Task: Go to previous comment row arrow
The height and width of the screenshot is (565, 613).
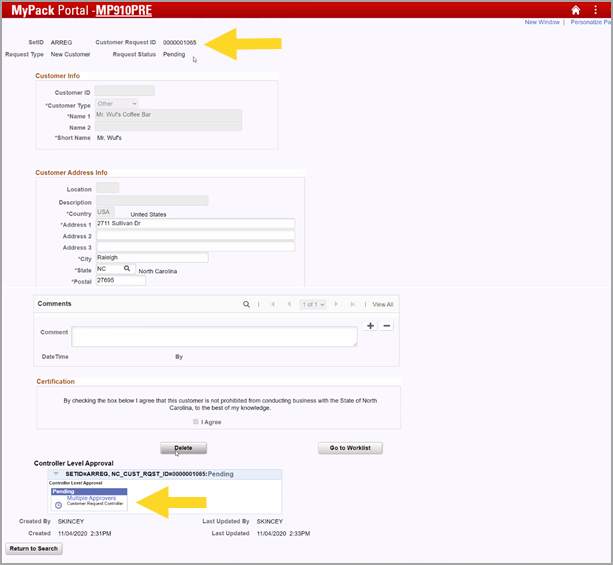Action: 289,304
